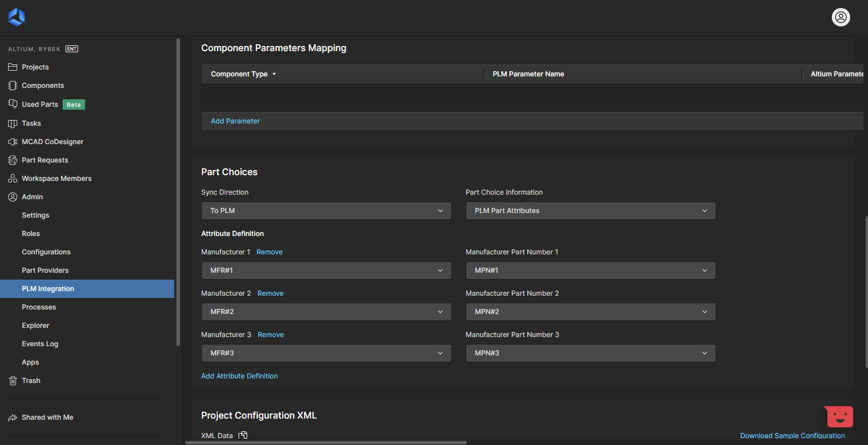
Task: Open Part Requests in the sidebar
Action: click(45, 160)
